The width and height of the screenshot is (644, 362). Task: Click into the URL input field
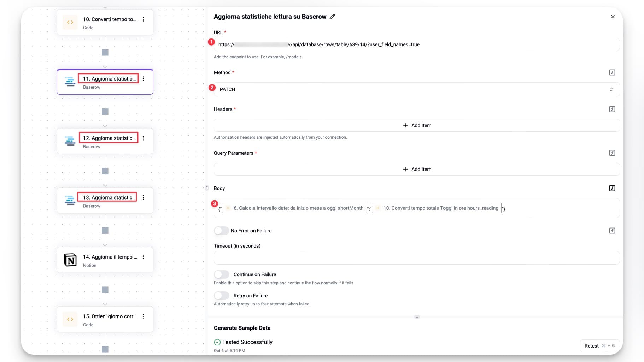[416, 44]
